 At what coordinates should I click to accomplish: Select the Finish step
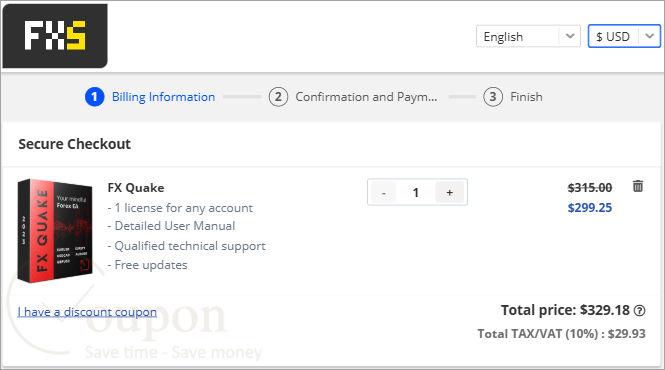[x=513, y=97]
